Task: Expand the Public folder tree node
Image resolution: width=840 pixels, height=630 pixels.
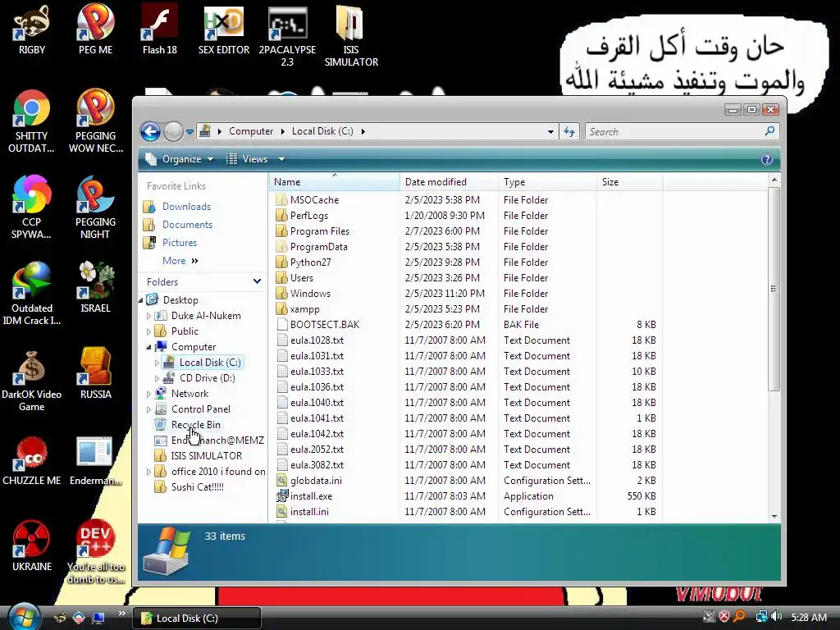Action: [148, 331]
